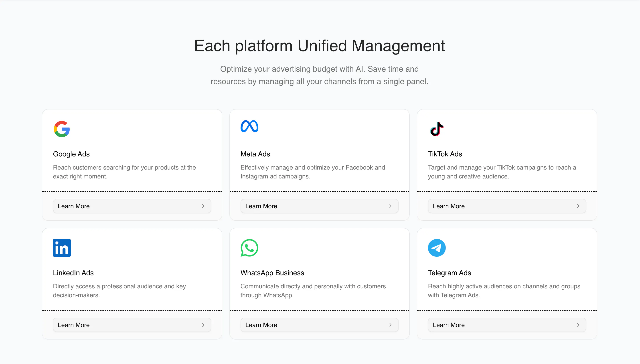Viewport: 640px width, 364px height.
Task: Click the chevron arrow in Telegram Ads card
Action: tap(578, 325)
